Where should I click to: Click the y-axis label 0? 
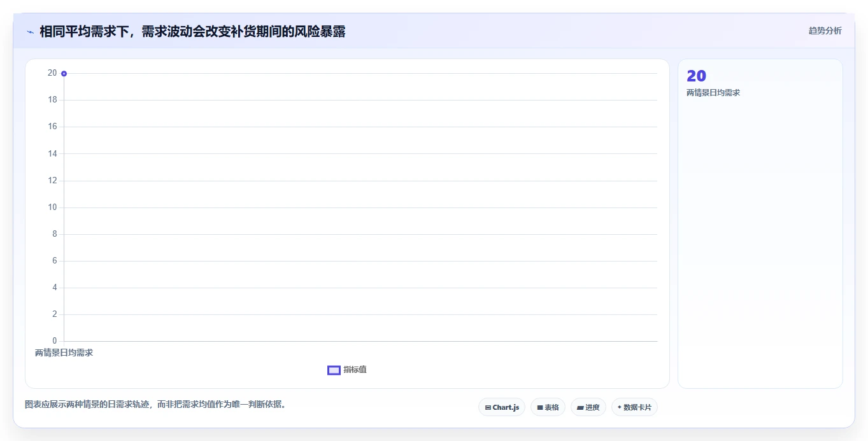[55, 341]
